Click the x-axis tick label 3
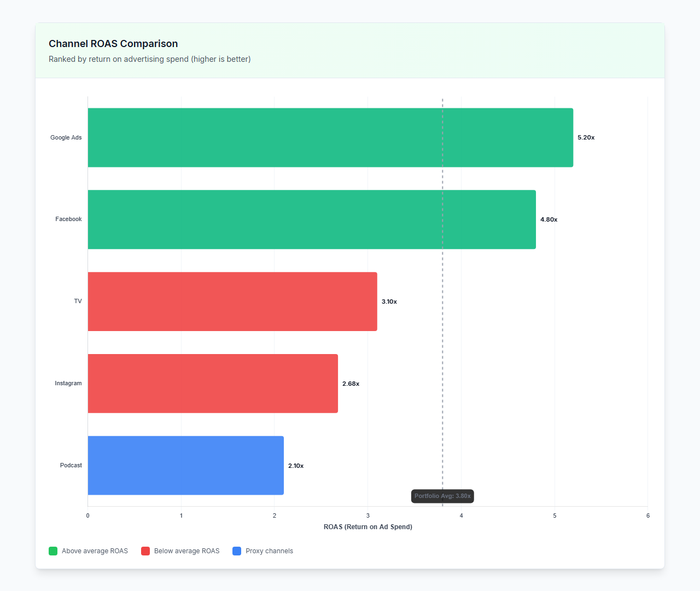 click(x=368, y=515)
